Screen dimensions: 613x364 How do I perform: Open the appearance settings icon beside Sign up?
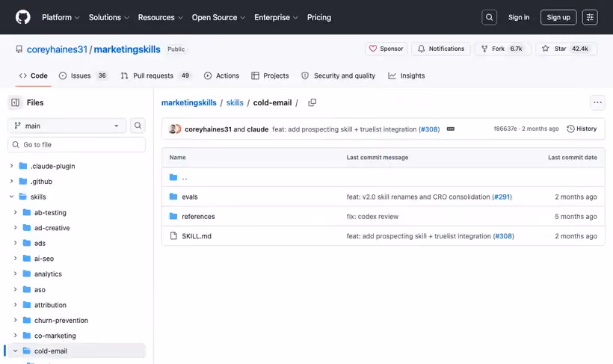click(x=590, y=17)
